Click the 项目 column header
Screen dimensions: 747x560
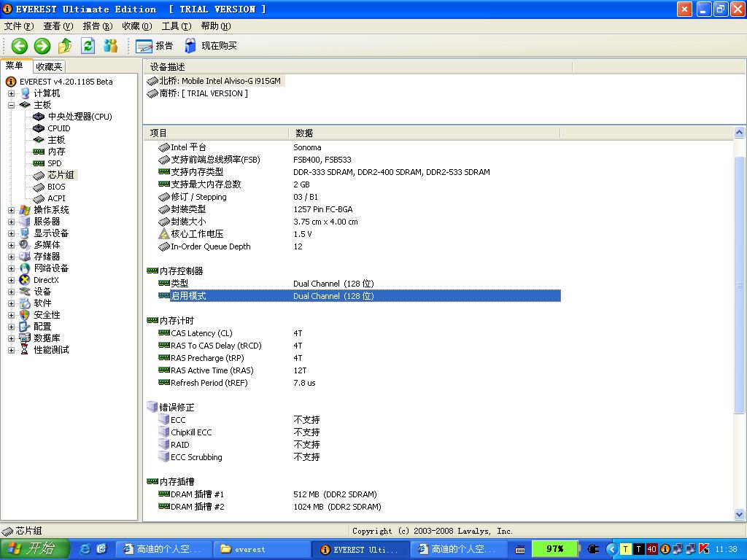click(216, 133)
